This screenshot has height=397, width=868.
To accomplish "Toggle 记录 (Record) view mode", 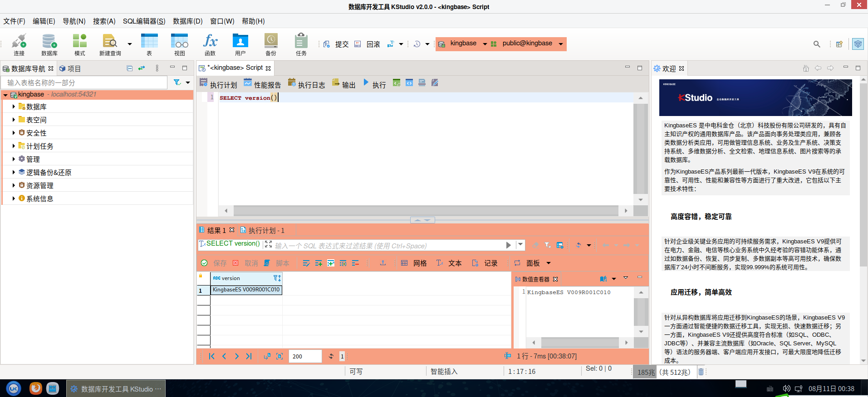I will pos(485,263).
